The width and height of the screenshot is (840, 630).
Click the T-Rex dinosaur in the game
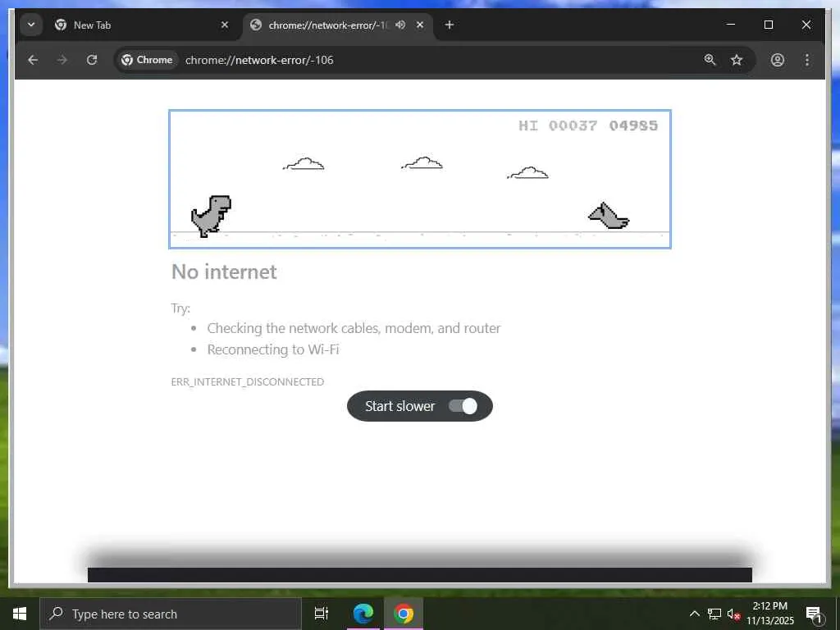tap(211, 216)
